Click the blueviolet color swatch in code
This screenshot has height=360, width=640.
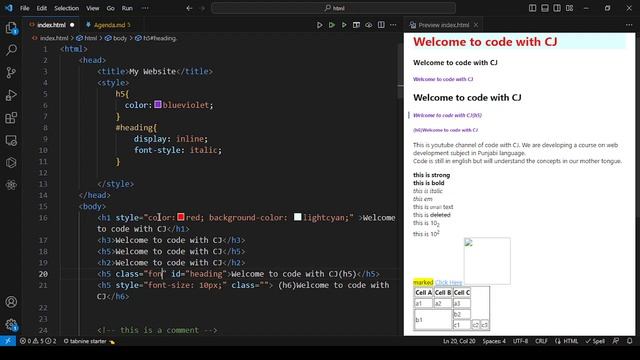point(158,105)
